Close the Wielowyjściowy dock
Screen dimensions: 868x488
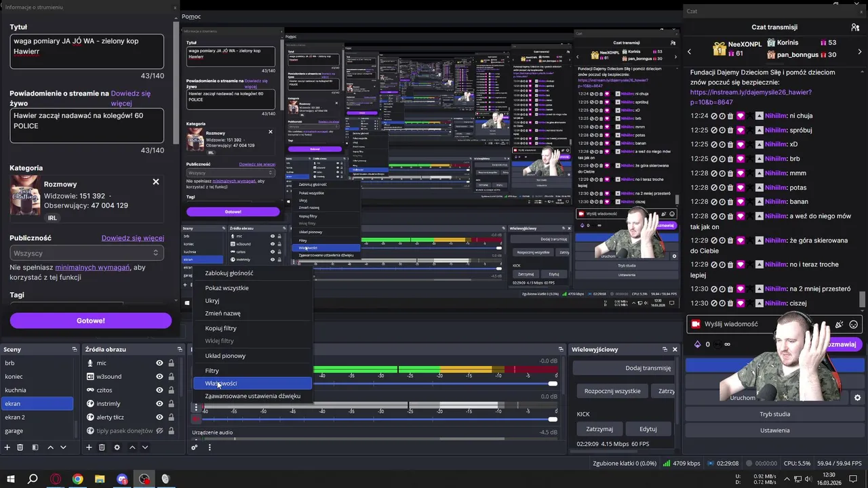[675, 349]
